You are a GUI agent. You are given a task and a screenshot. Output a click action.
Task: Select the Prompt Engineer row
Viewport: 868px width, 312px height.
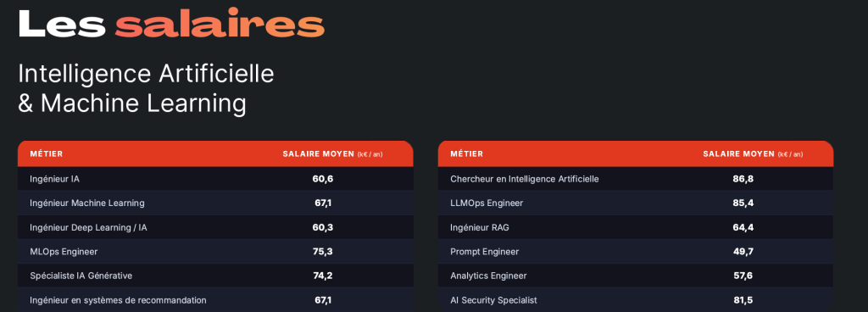click(x=636, y=252)
